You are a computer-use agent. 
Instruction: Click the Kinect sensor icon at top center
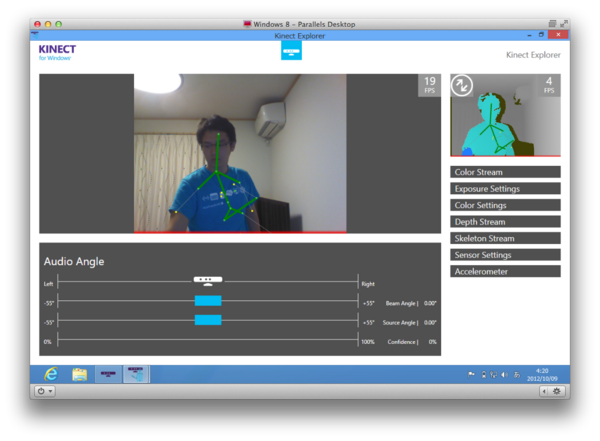click(291, 51)
